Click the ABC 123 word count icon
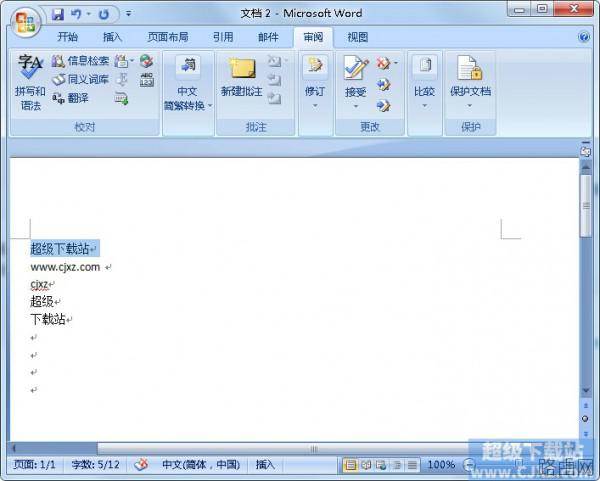This screenshot has height=481, width=600. pos(147,80)
